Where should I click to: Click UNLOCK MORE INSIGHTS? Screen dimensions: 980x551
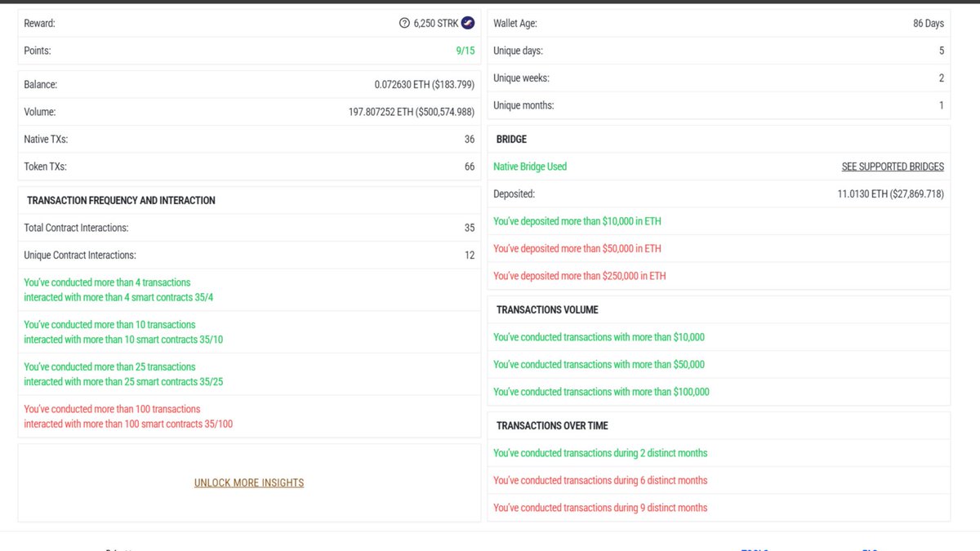coord(248,482)
